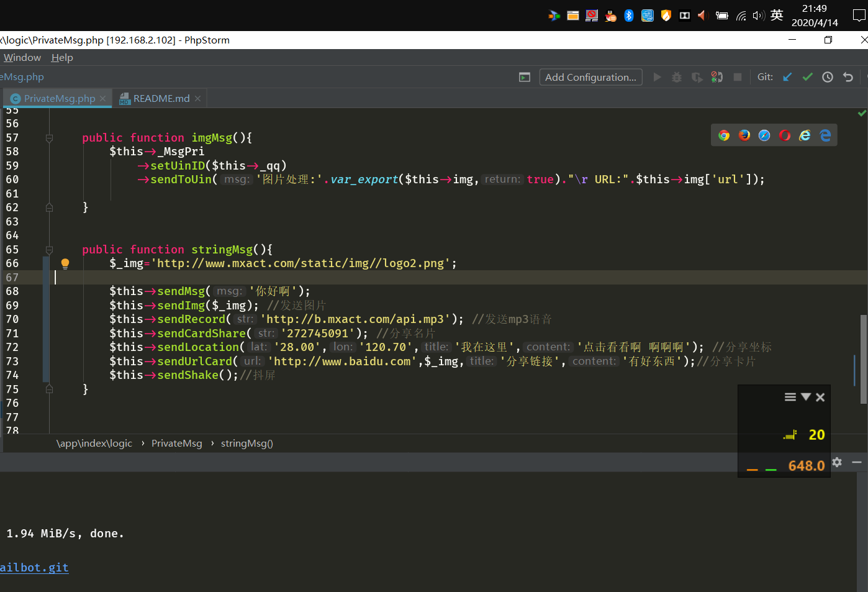Open the Help menu

pos(62,57)
